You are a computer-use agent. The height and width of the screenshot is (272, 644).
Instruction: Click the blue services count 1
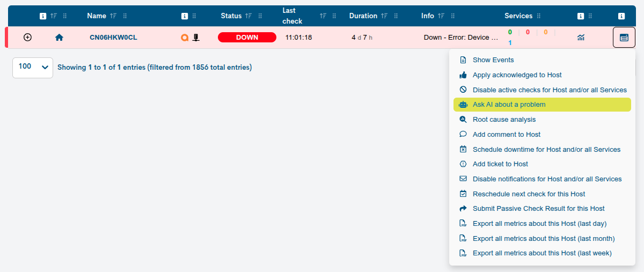[510, 43]
